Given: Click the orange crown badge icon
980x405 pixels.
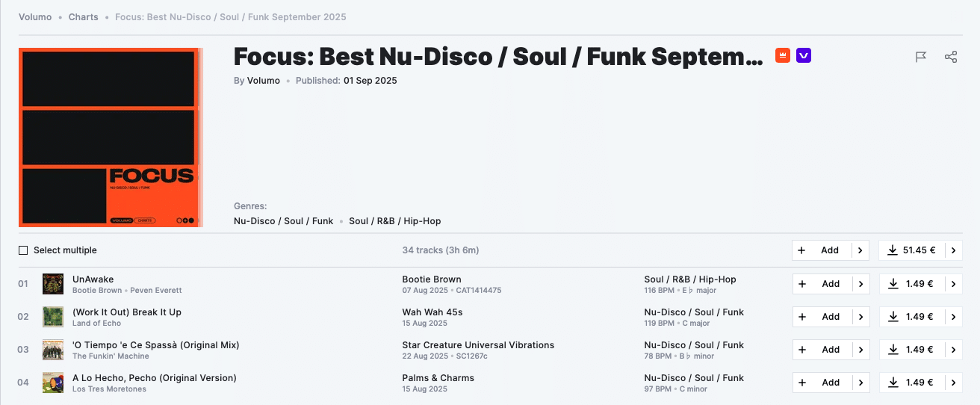Looking at the screenshot, I should tap(783, 55).
